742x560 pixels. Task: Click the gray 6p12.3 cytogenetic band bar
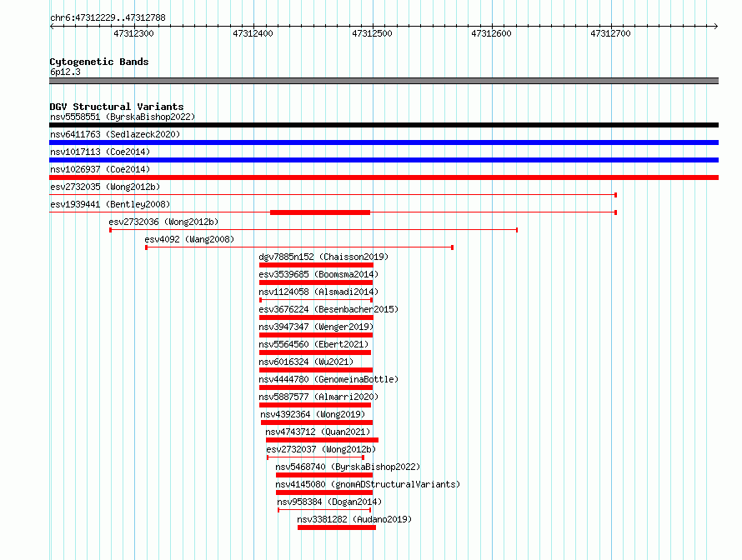tap(384, 81)
